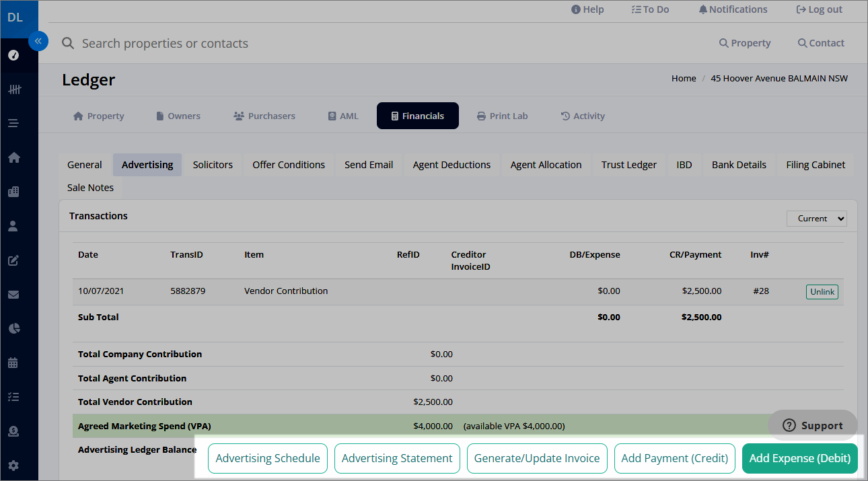Click the DL logo
The width and height of the screenshot is (868, 481).
(x=15, y=17)
